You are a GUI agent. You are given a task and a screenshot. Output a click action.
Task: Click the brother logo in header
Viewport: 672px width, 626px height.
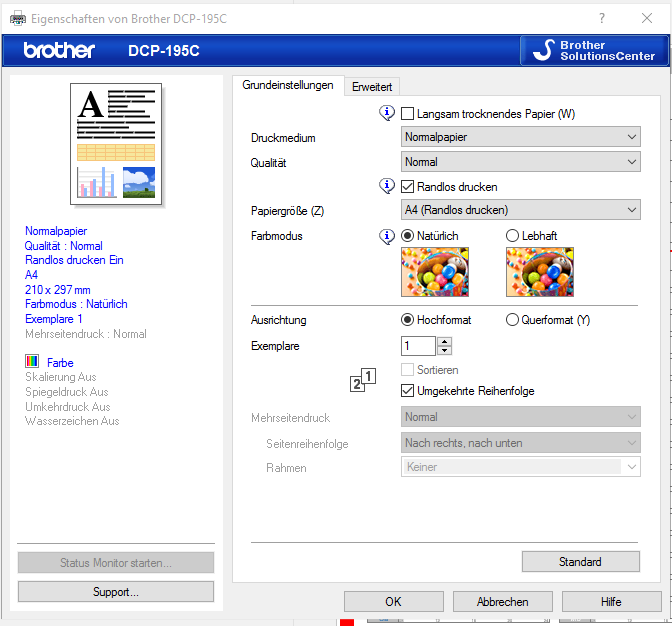59,51
